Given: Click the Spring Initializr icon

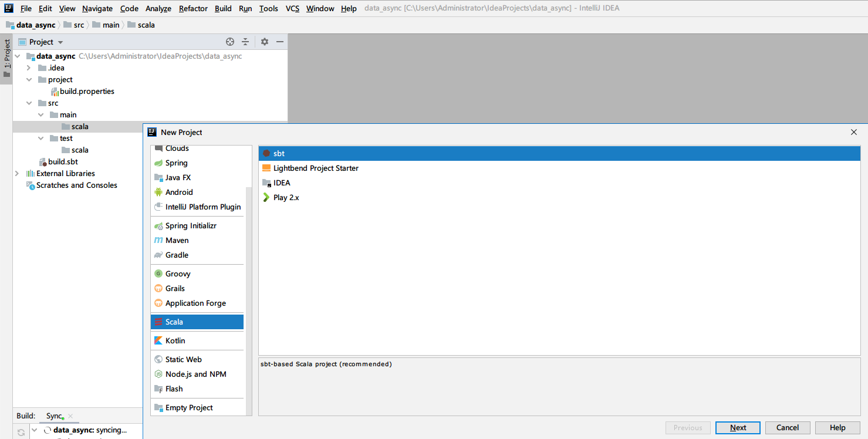Looking at the screenshot, I should (x=158, y=226).
